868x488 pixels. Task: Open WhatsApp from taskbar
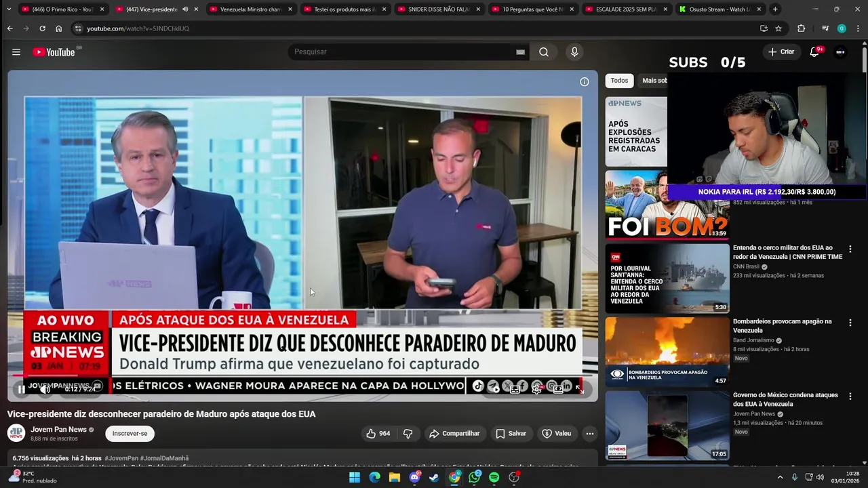pos(474,477)
